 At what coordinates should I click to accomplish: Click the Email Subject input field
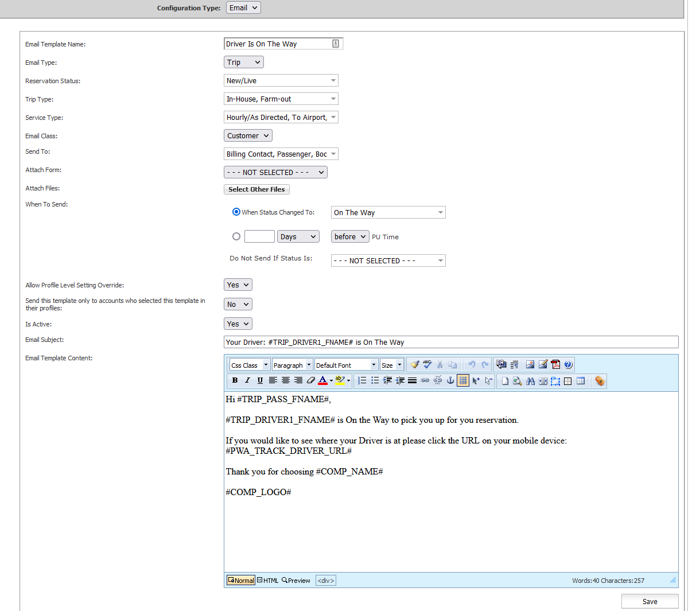point(450,342)
